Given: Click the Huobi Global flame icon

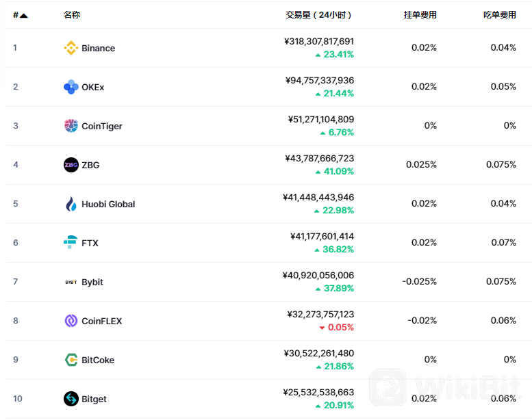Looking at the screenshot, I should (x=71, y=204).
